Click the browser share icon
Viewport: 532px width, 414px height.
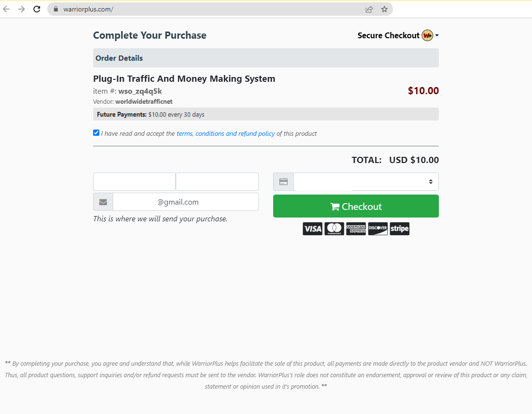pos(369,9)
